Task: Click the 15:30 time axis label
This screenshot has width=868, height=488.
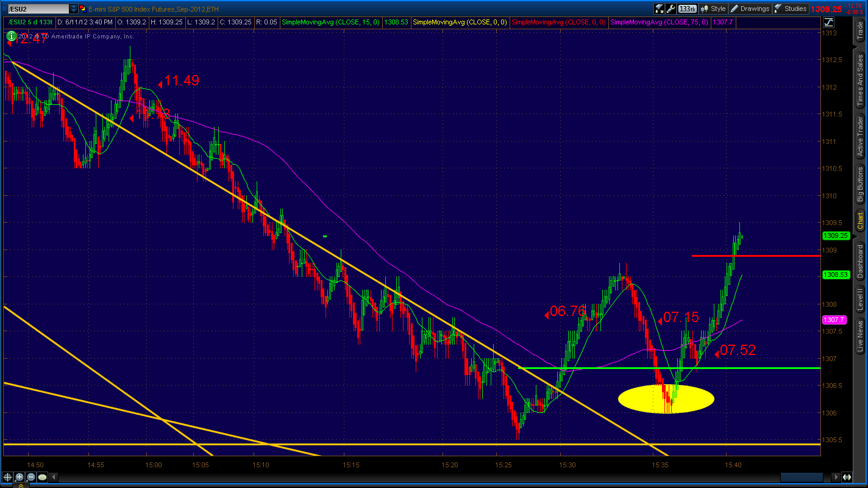Action: [567, 465]
